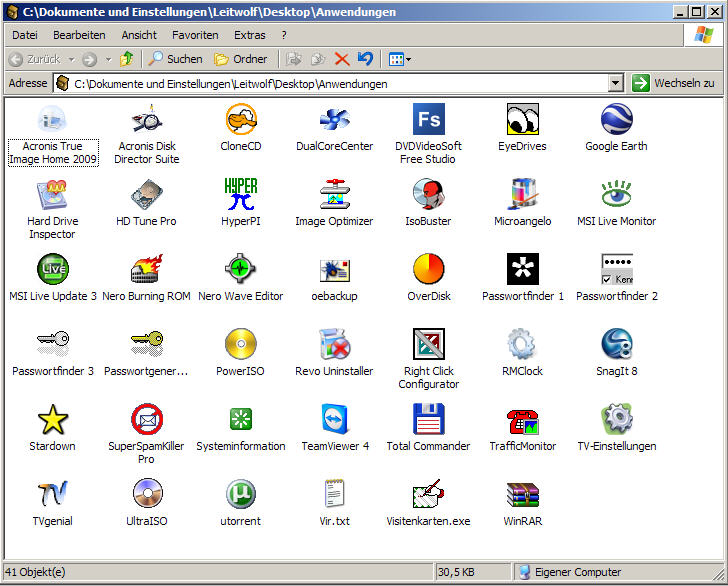
Task: Click the Ordner button in the toolbar
Action: [241, 59]
